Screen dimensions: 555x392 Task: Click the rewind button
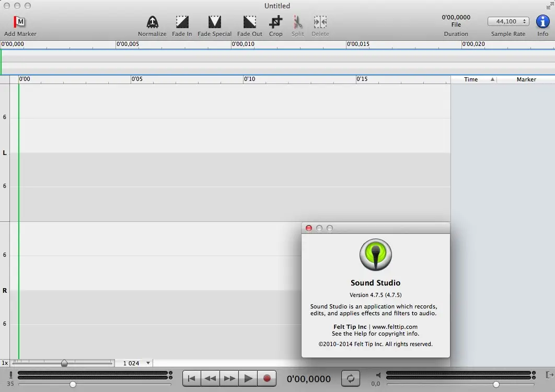[210, 378]
